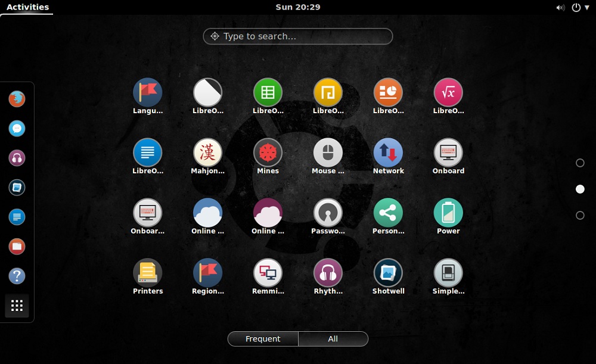Click the Show Applications grid button
The width and height of the screenshot is (596, 364).
tap(17, 306)
